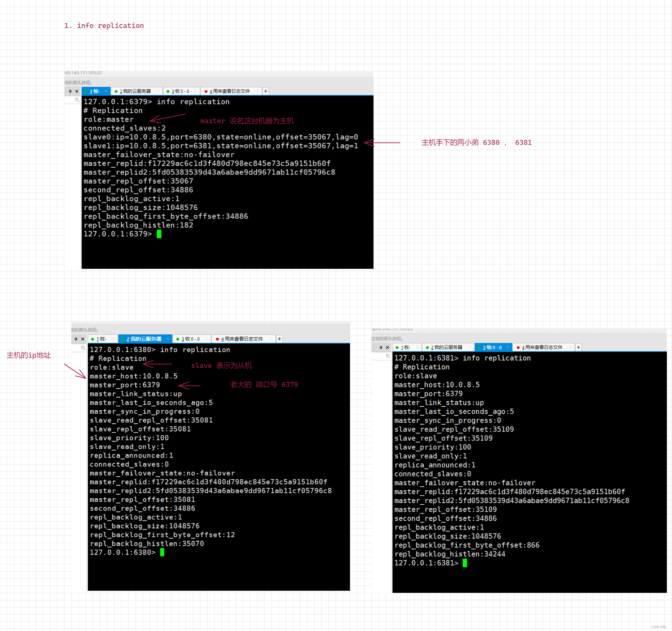Close tab '2 我的云服务器' in the 6381 window

[470, 347]
